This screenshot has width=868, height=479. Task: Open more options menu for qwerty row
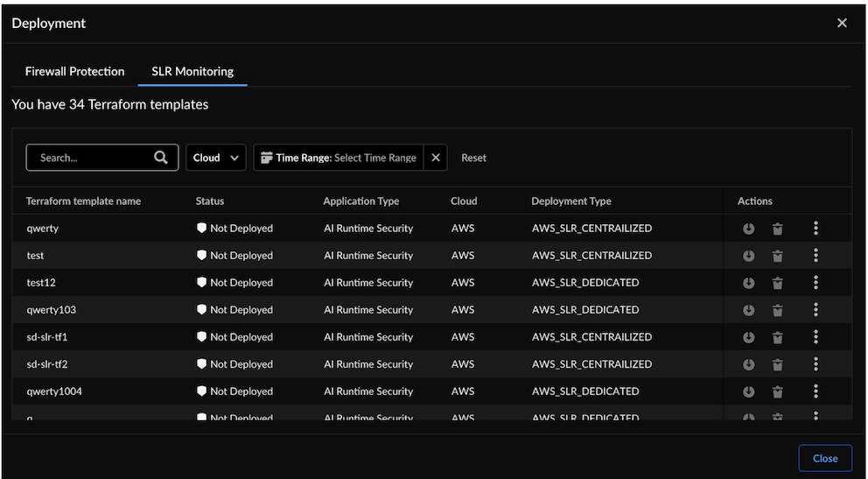pos(815,228)
